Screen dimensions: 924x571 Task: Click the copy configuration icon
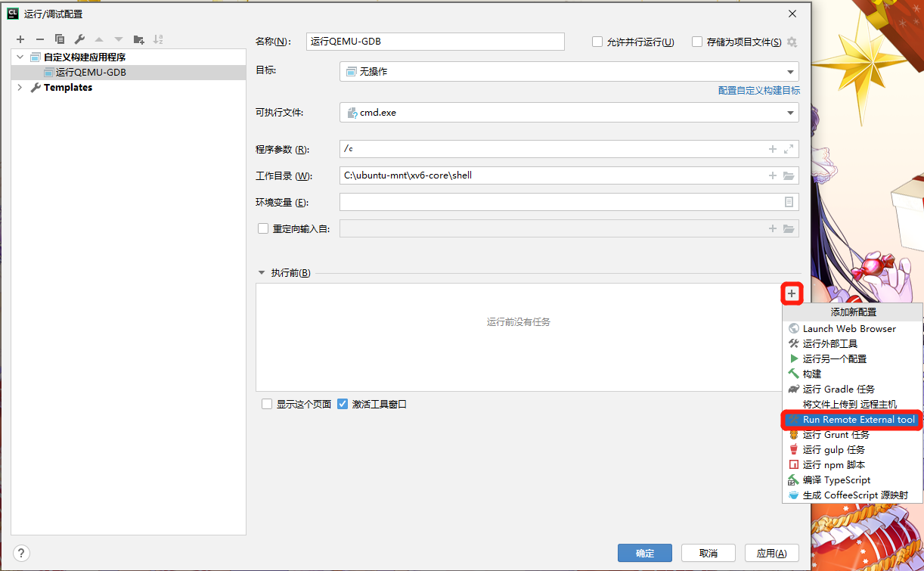coord(60,39)
